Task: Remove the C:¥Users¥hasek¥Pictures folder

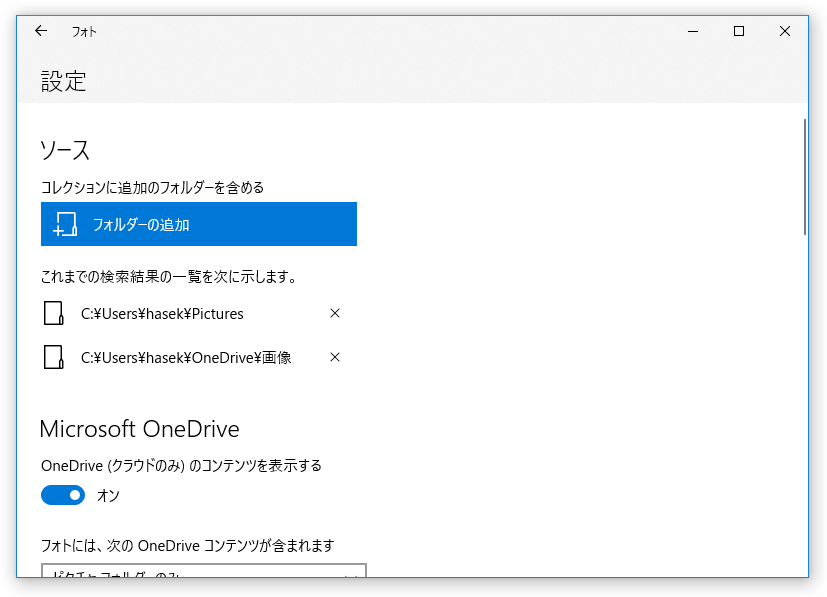Action: click(334, 313)
